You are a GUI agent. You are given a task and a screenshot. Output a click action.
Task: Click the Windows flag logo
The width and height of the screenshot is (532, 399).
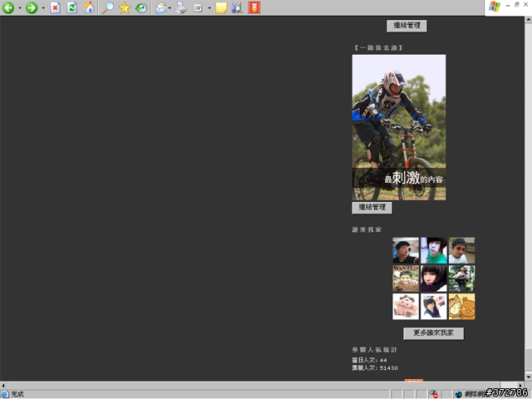(x=495, y=7)
